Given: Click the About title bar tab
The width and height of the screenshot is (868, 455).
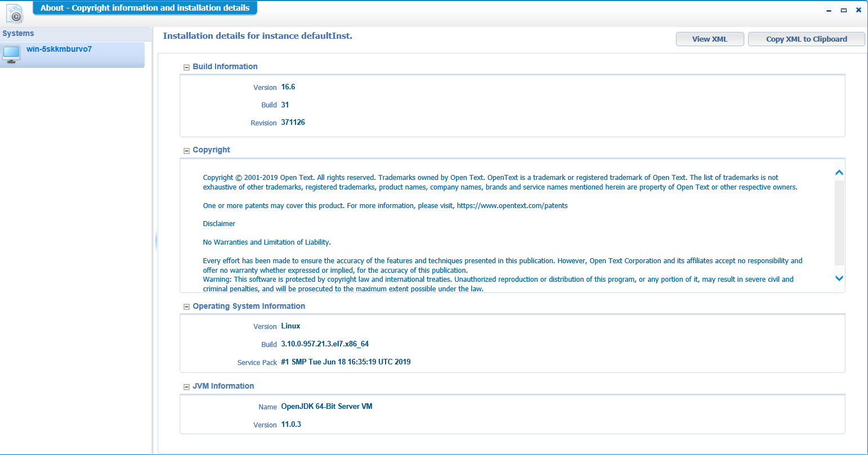Looking at the screenshot, I should [x=145, y=8].
